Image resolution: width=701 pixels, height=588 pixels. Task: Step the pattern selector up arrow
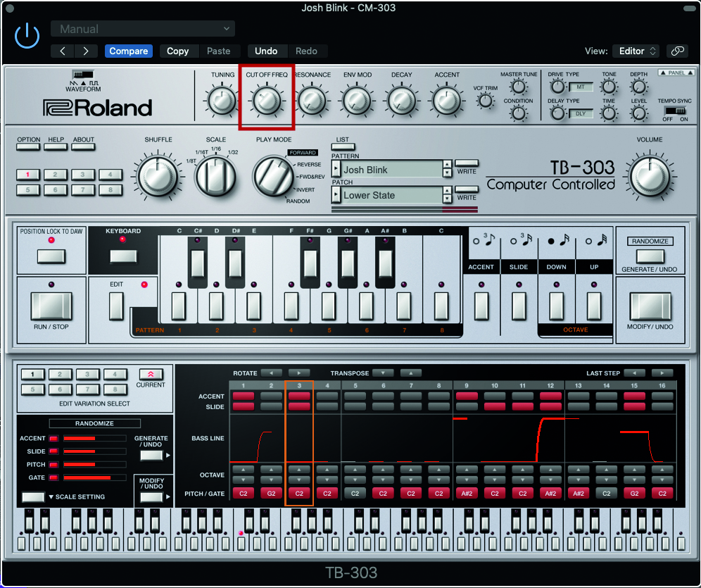[x=447, y=165]
